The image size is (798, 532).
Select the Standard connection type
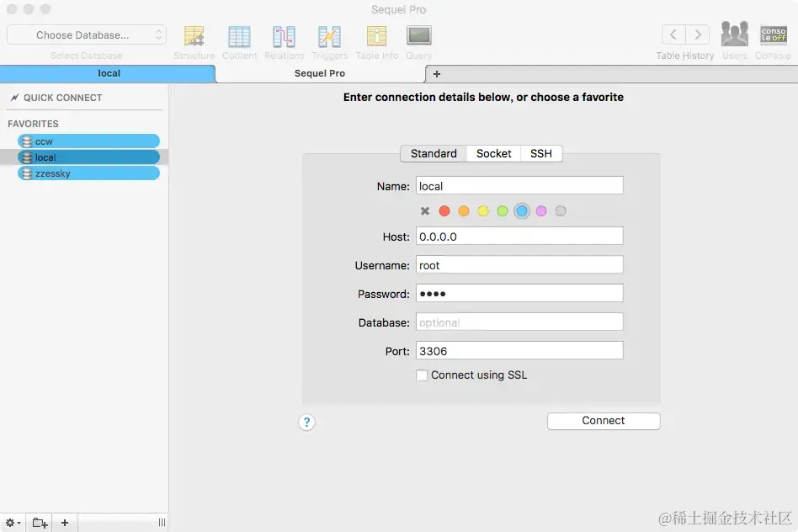tap(434, 154)
